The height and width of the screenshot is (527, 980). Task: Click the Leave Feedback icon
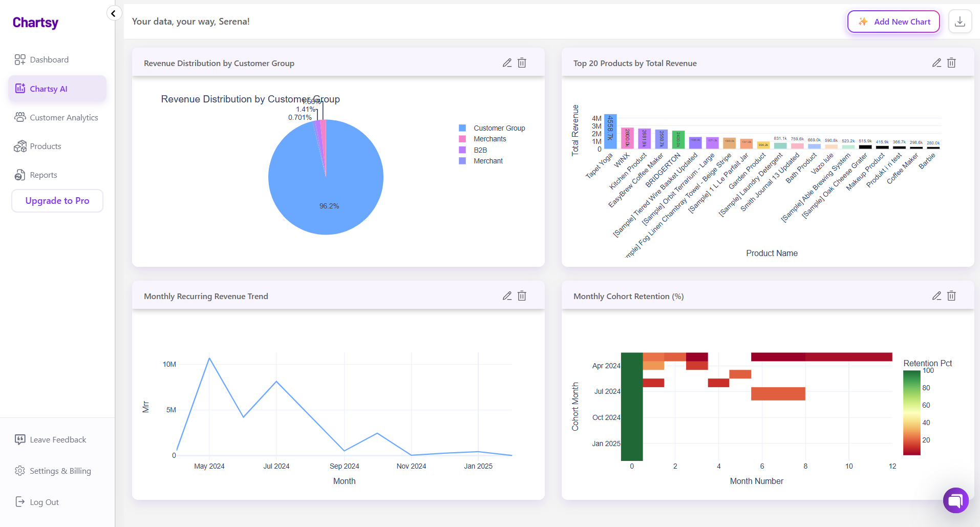click(19, 439)
